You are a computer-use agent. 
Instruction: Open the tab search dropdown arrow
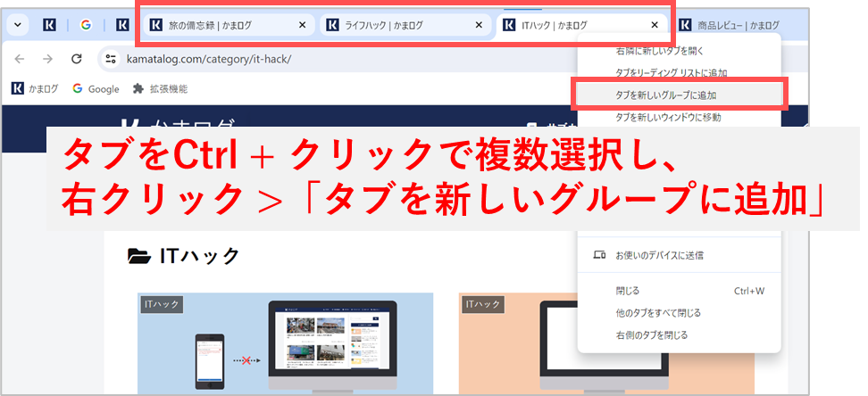tap(17, 25)
